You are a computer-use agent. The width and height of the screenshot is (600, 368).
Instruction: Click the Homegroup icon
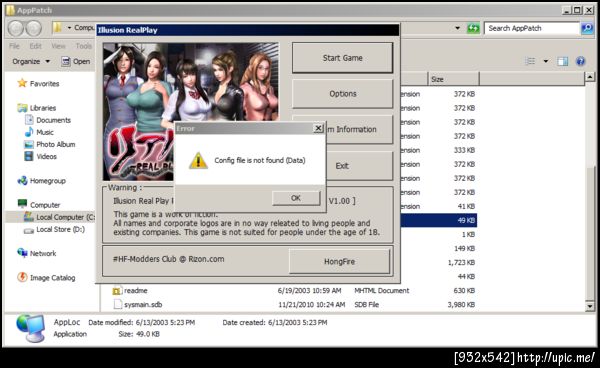click(22, 180)
